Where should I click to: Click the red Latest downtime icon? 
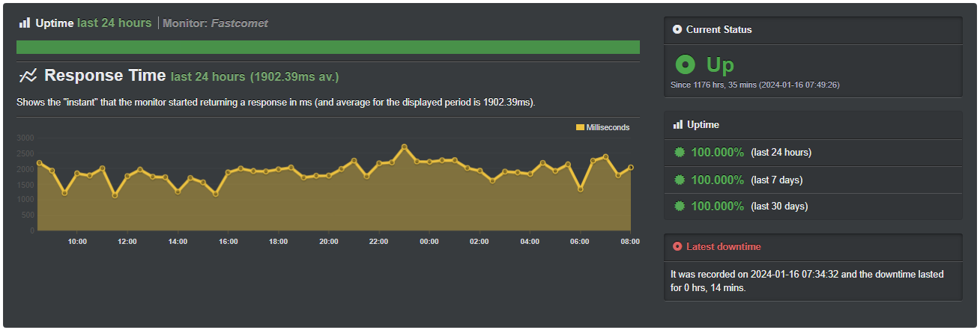pos(677,246)
